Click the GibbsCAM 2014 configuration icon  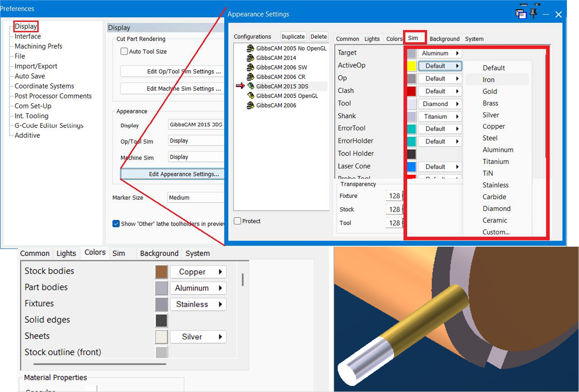[x=250, y=58]
